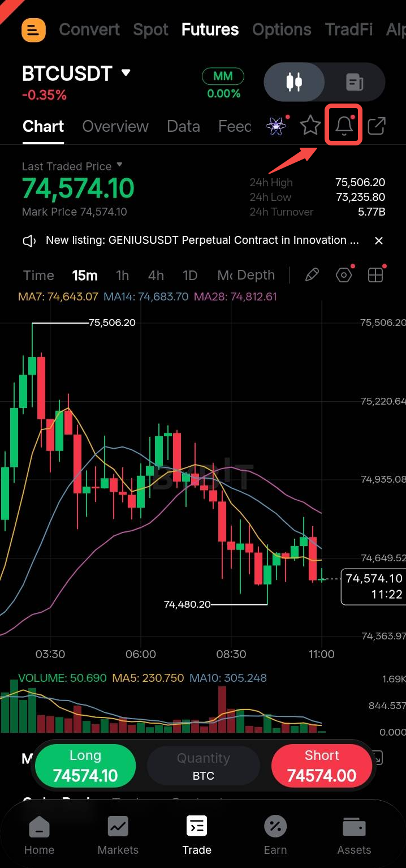406x868 pixels.
Task: Select the 1h timeframe
Action: pyautogui.click(x=122, y=276)
